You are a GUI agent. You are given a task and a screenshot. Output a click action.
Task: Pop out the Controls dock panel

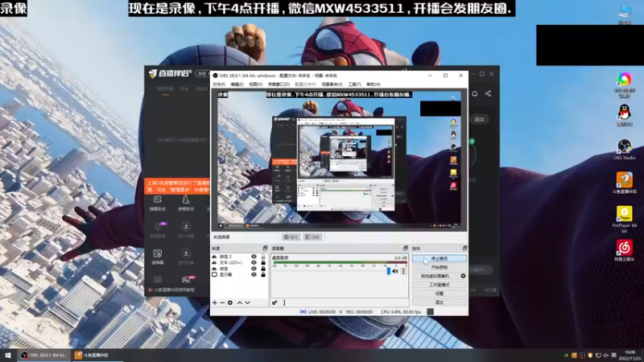pos(464,249)
